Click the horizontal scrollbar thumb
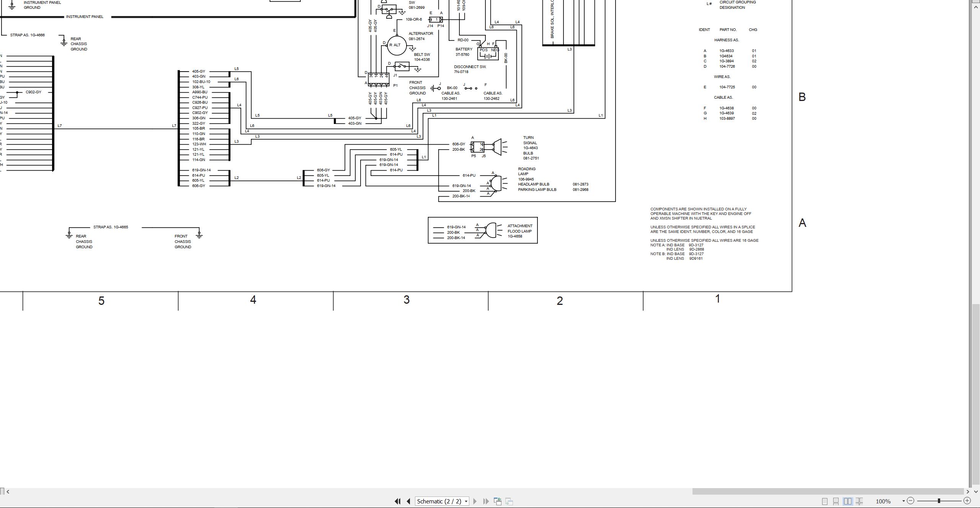Image resolution: width=980 pixels, height=508 pixels. [828, 492]
